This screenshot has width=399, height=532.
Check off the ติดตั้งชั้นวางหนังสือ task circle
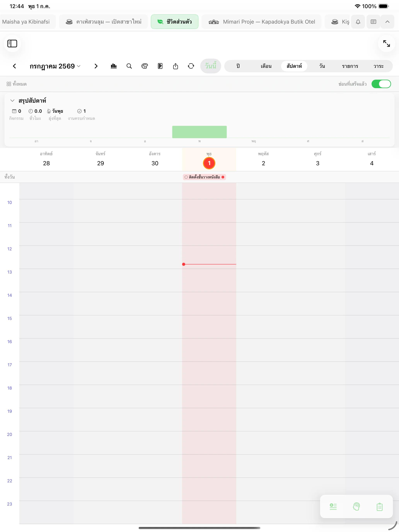pyautogui.click(x=186, y=177)
